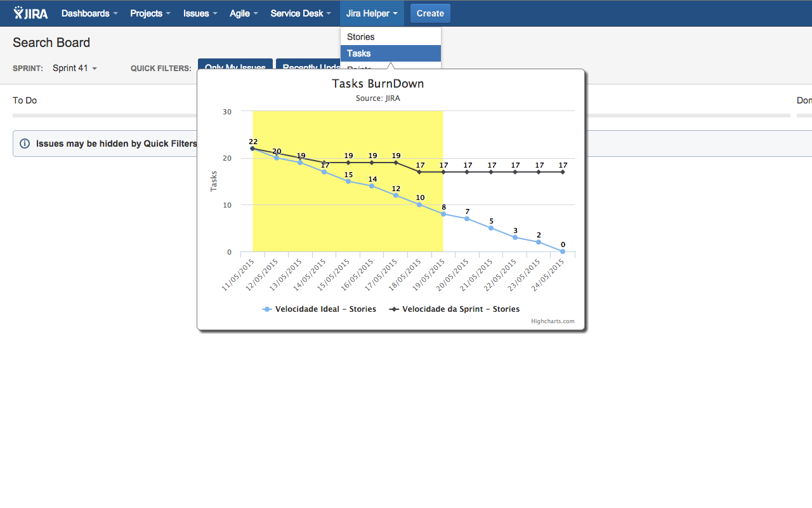Image resolution: width=812 pixels, height=508 pixels.
Task: Click the 11/05/2015 axis label
Action: tap(239, 274)
